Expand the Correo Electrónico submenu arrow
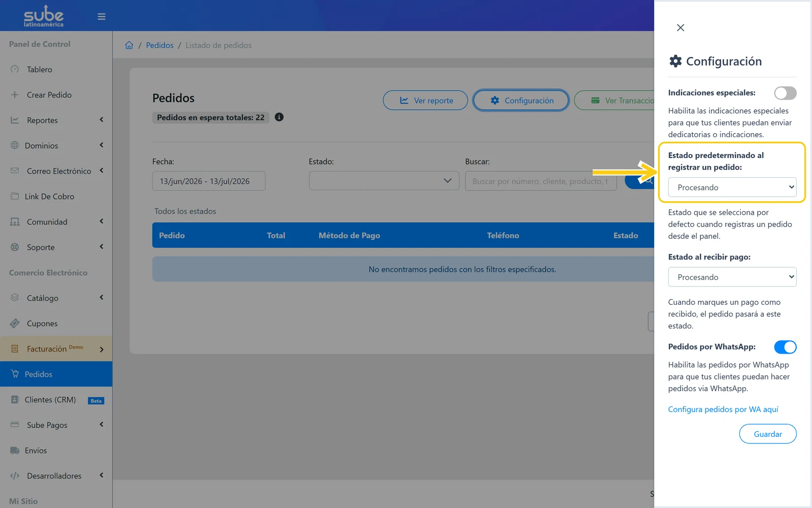Viewport: 812px width, 508px height. tap(101, 171)
